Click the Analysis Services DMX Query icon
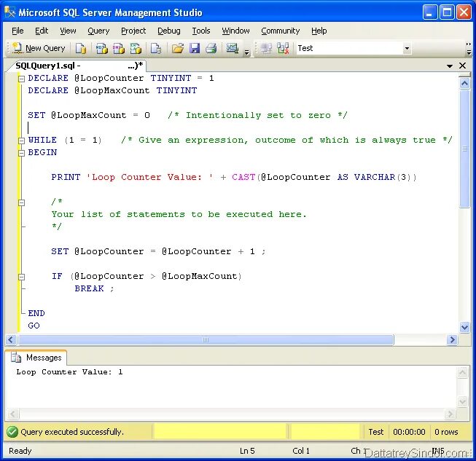Screen dimensions: 476x461 [119, 48]
